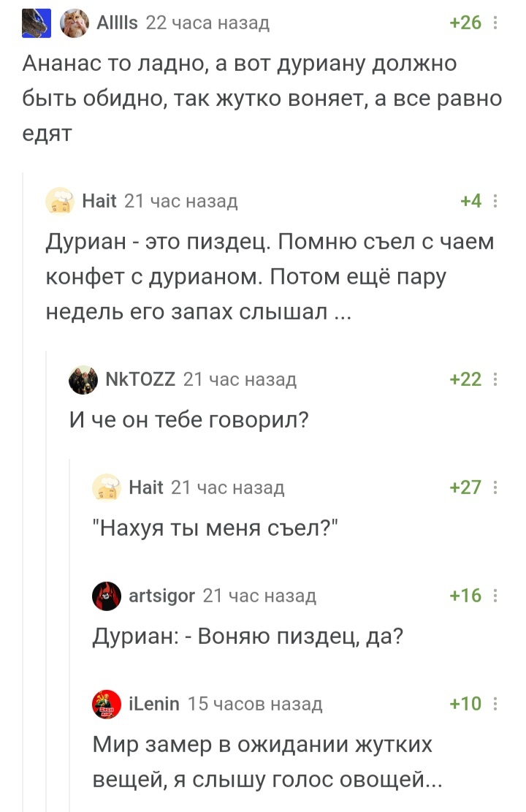Click the +26 rating on Alllls' comment
The width and height of the screenshot is (526, 812).
pyautogui.click(x=466, y=23)
